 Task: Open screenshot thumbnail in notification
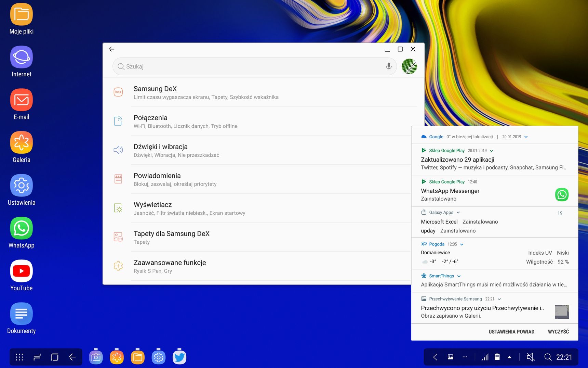coord(562,312)
